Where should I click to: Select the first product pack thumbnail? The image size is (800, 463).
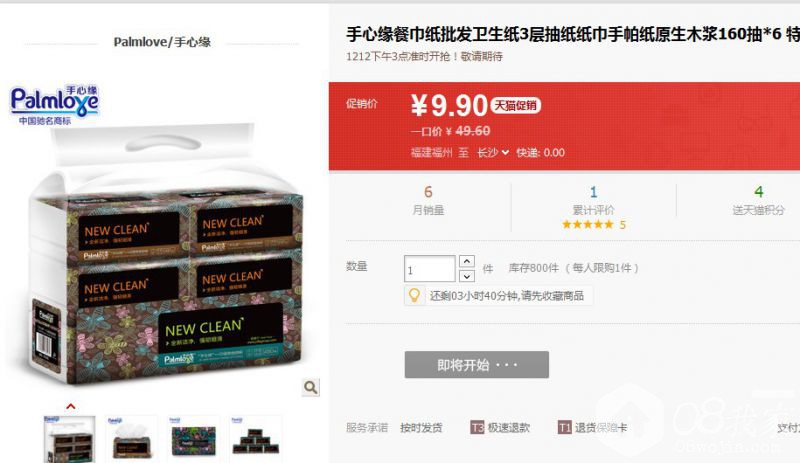69,439
